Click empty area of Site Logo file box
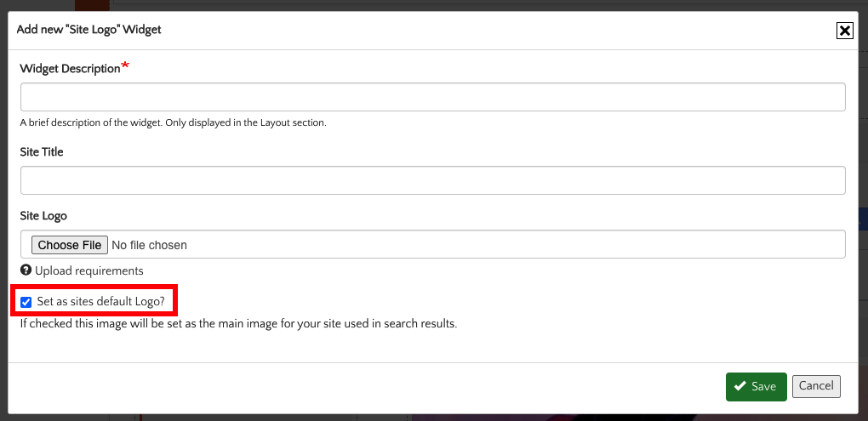Viewport: 868px width, 421px height. (511, 245)
